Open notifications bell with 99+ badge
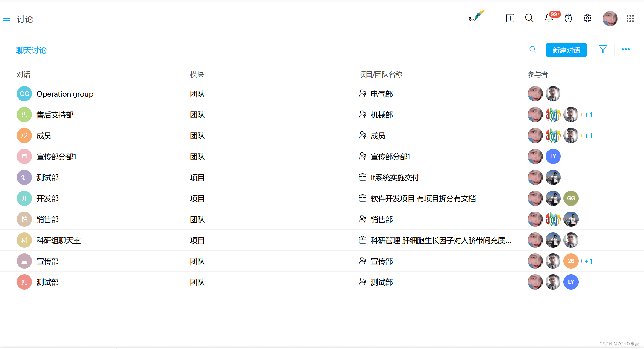 click(549, 18)
